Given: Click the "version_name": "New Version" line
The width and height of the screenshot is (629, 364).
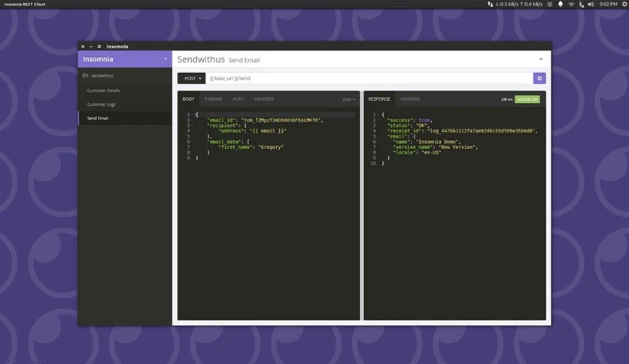Looking at the screenshot, I should [x=435, y=147].
